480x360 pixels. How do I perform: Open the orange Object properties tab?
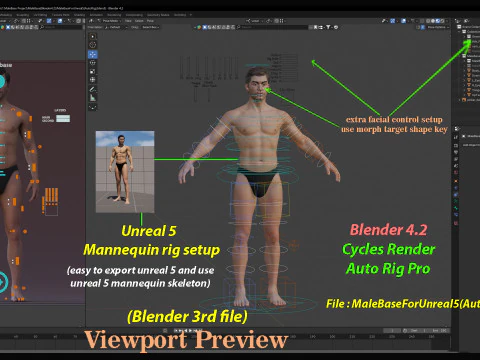456,181
